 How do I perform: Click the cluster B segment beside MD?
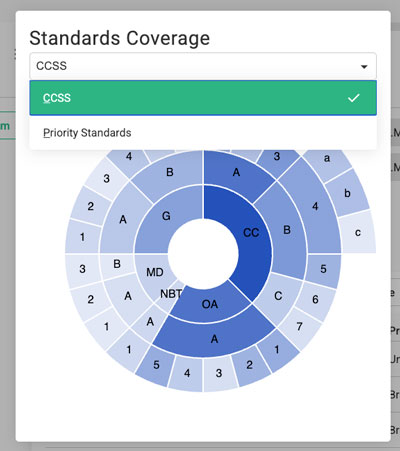[117, 264]
